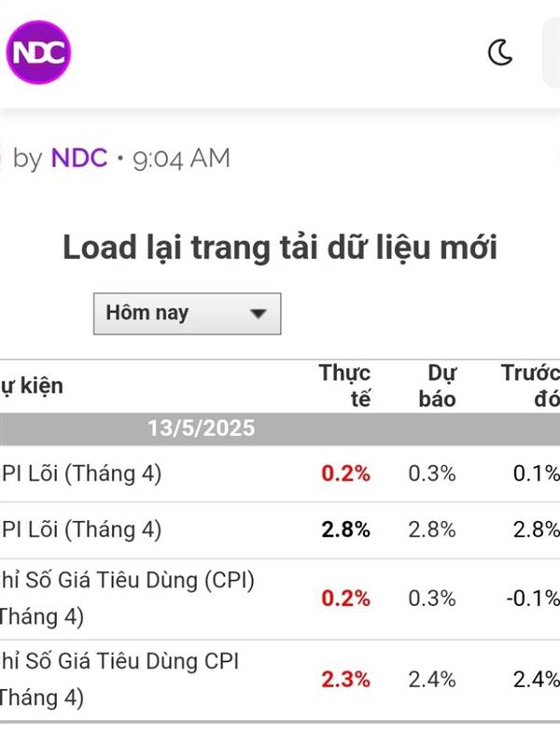The width and height of the screenshot is (560, 747).
Task: Toggle dark mode with moon icon
Action: coord(500,52)
